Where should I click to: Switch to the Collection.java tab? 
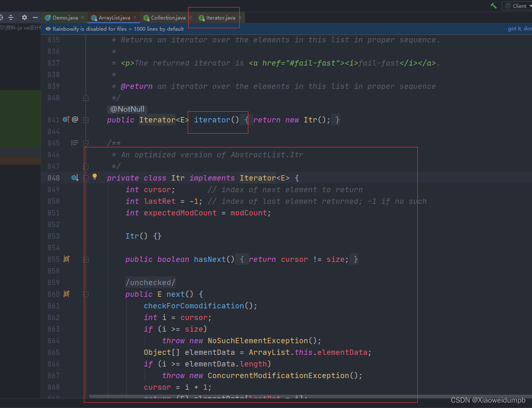(x=168, y=17)
